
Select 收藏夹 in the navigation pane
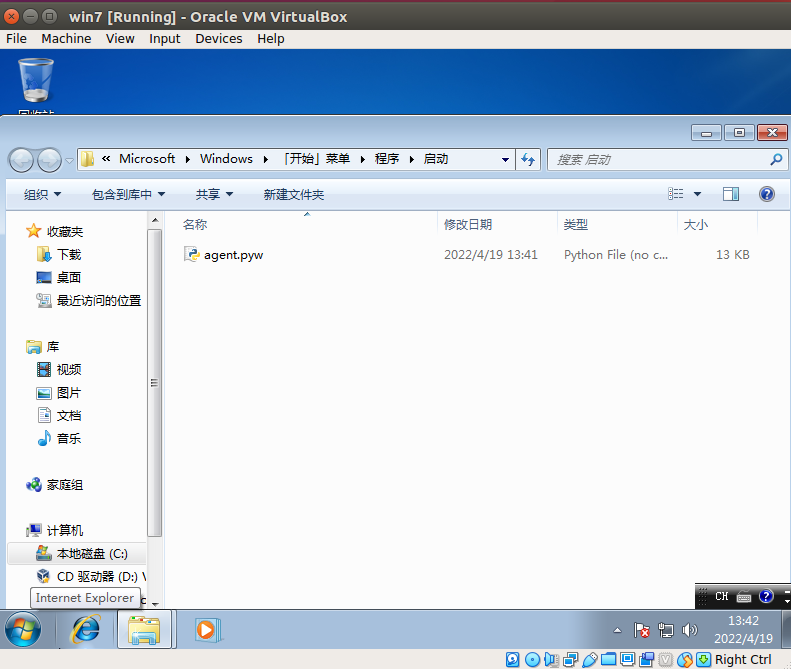(65, 232)
